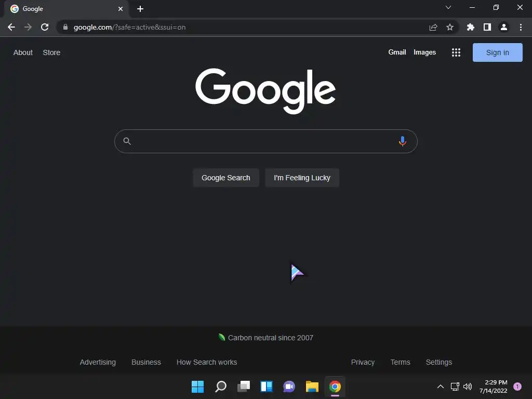The height and width of the screenshot is (399, 532).
Task: Open the Privacy footer link
Action: 363,362
